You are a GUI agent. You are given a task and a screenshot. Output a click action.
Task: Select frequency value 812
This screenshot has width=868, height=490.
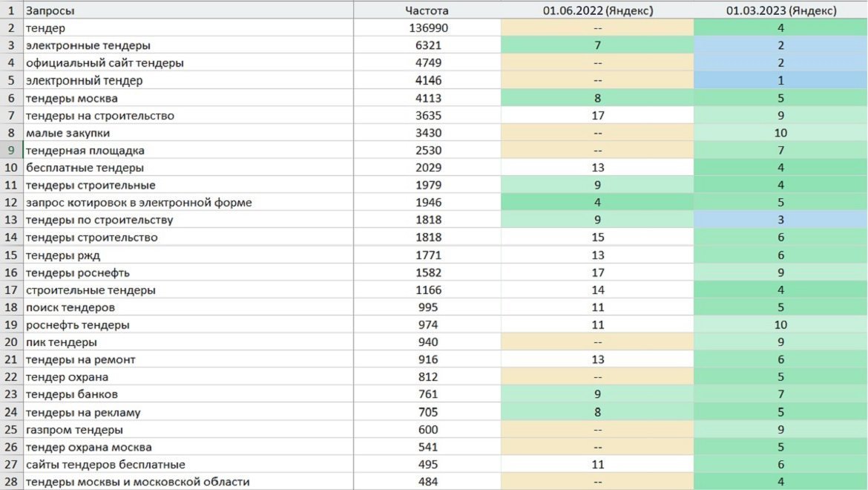click(x=428, y=377)
